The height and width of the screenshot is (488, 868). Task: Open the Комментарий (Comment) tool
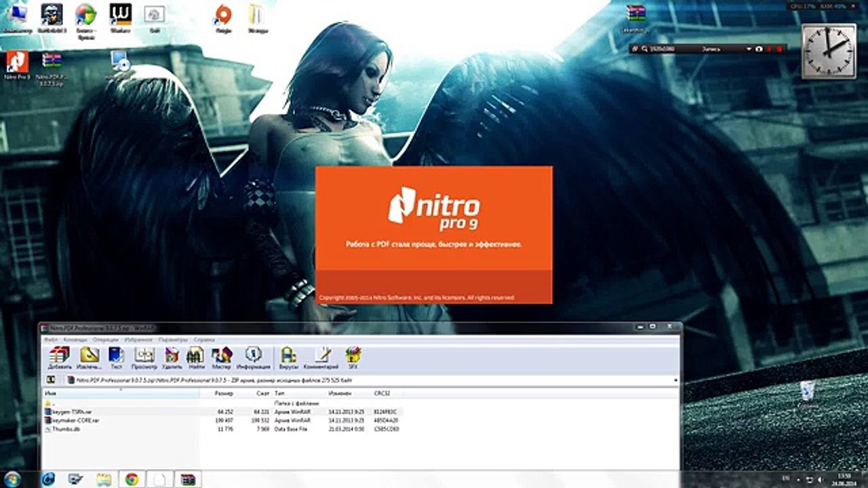(322, 358)
